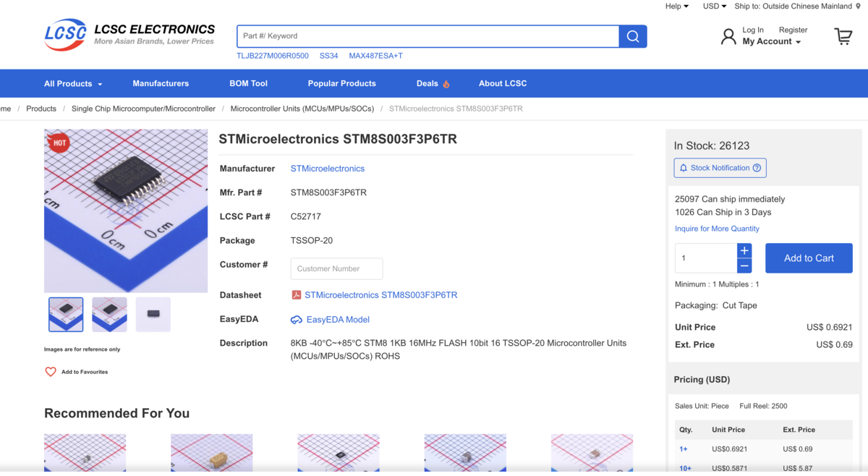Open the STMicroelectronics manufacturer link
The image size is (868, 476).
tap(328, 169)
